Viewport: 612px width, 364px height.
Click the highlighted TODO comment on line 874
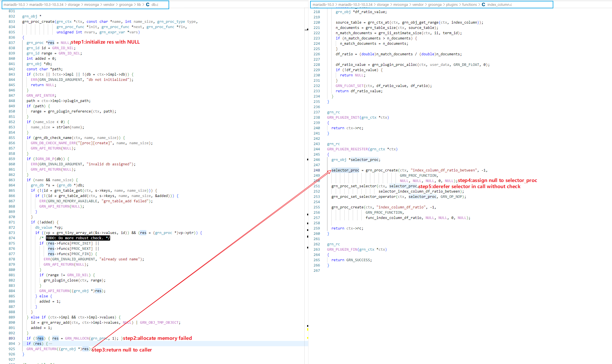point(78,238)
